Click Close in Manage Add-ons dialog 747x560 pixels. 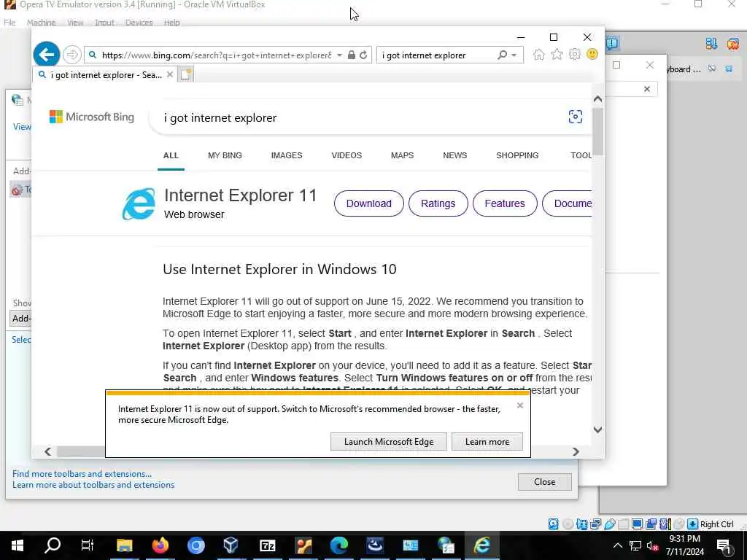[544, 482]
